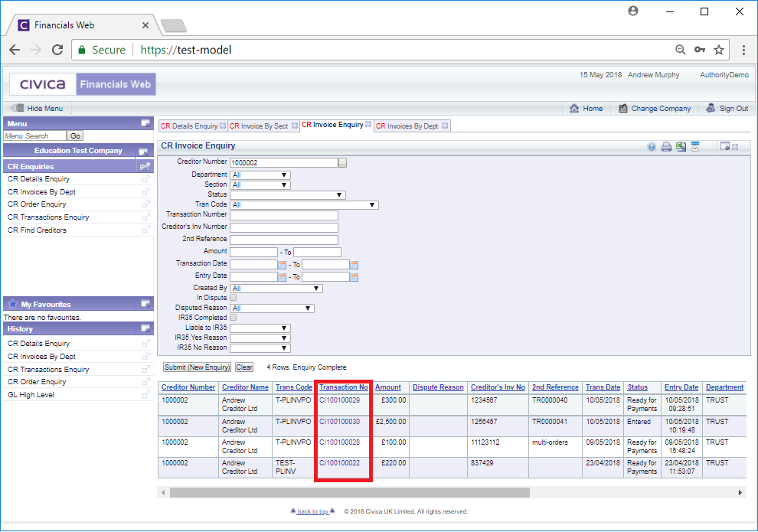
Task: Open transaction CI100100022
Action: (339, 463)
